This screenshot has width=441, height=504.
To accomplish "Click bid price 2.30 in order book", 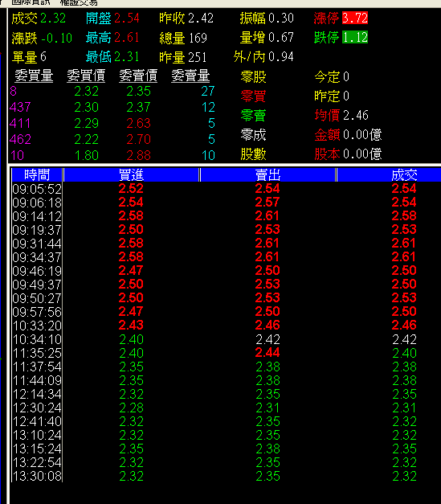I will coord(87,107).
